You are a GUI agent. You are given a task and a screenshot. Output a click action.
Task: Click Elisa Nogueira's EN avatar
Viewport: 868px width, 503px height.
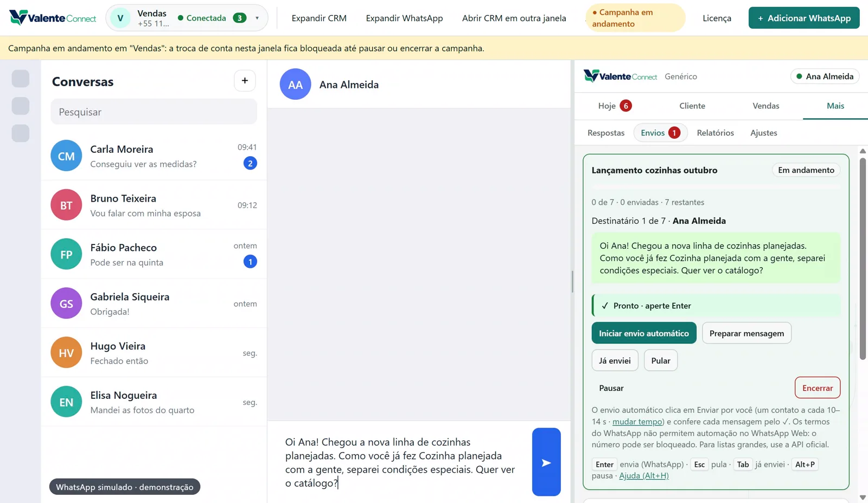click(66, 402)
